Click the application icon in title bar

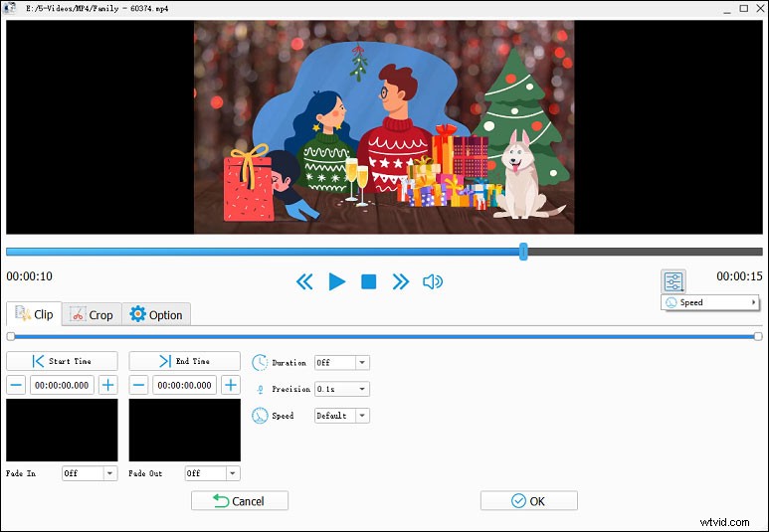click(x=8, y=8)
